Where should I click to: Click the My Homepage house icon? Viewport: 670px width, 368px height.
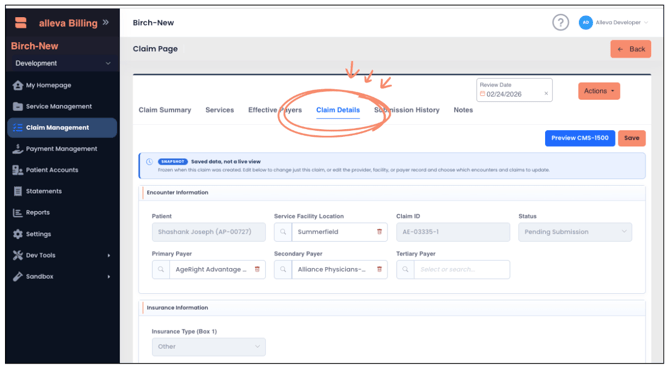pos(18,85)
